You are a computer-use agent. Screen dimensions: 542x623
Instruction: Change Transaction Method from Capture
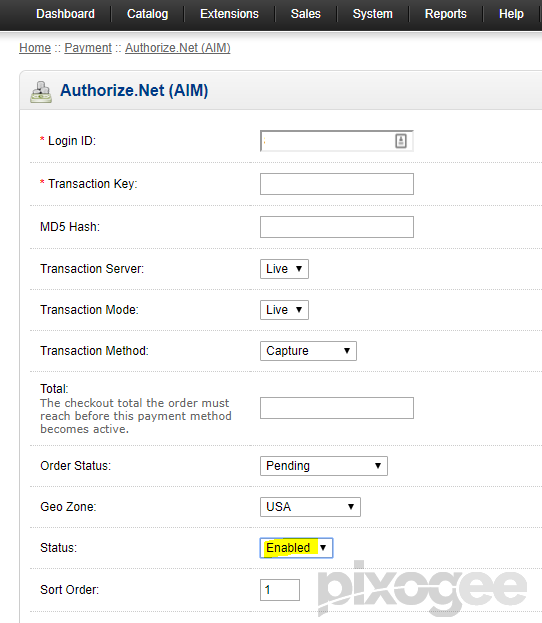click(308, 351)
